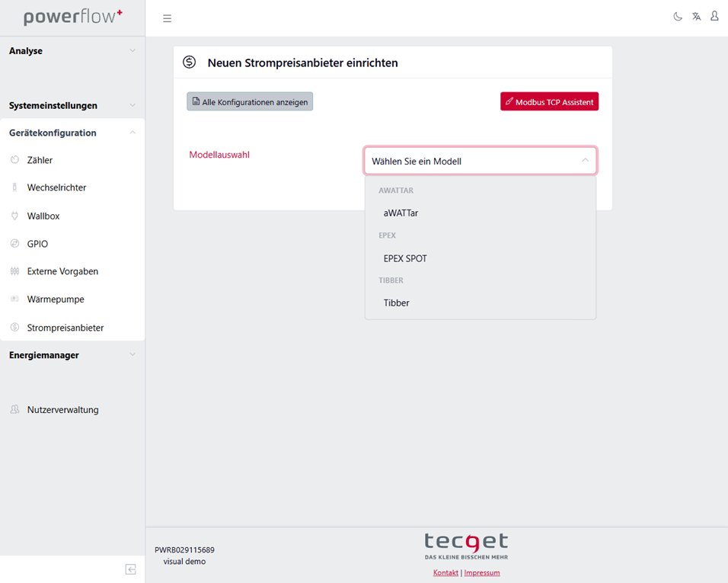
Task: Choose Tibber from model list
Action: click(x=480, y=303)
